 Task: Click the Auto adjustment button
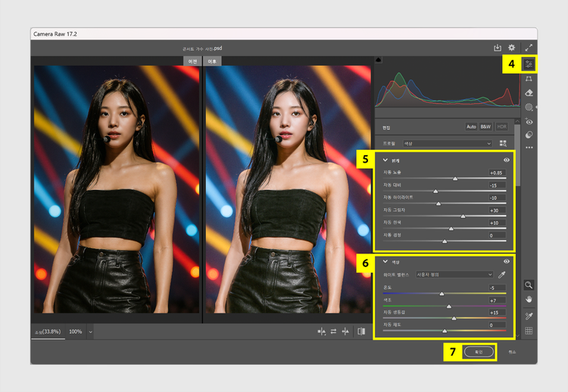click(x=471, y=126)
